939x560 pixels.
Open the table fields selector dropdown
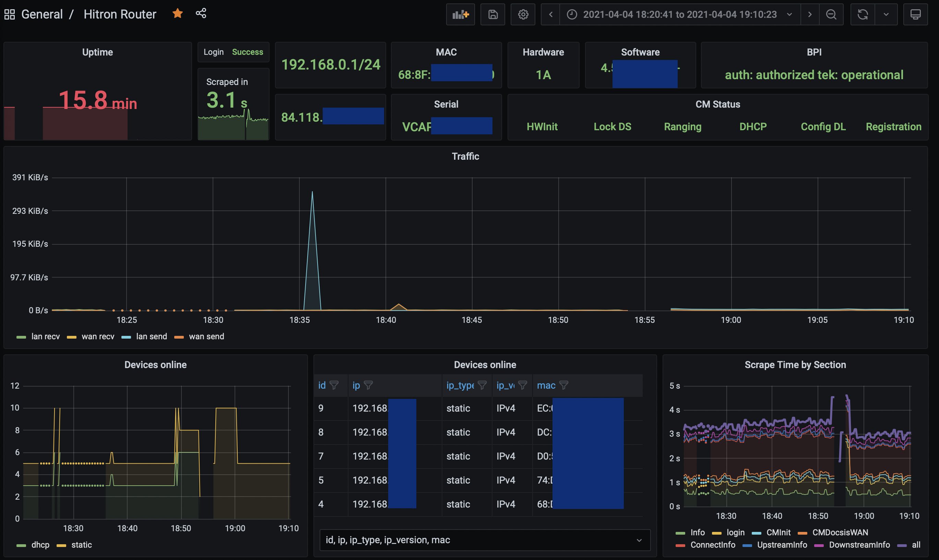click(x=485, y=540)
